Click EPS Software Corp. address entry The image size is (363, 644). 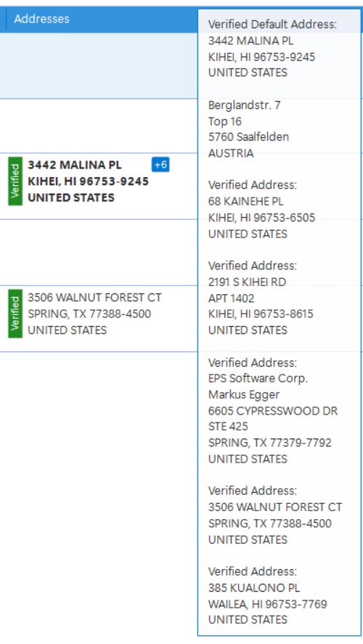(258, 378)
